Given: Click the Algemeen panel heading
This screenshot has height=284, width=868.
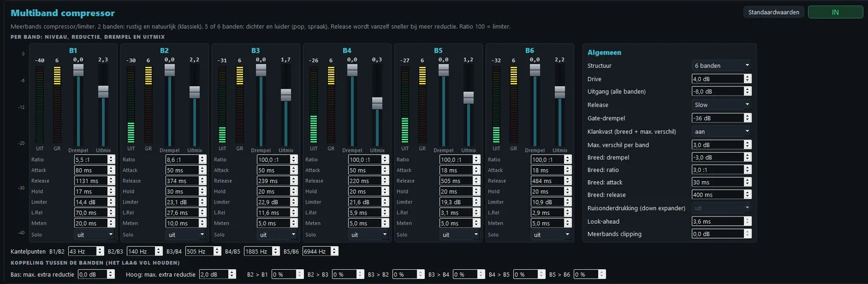Looking at the screenshot, I should tap(604, 53).
